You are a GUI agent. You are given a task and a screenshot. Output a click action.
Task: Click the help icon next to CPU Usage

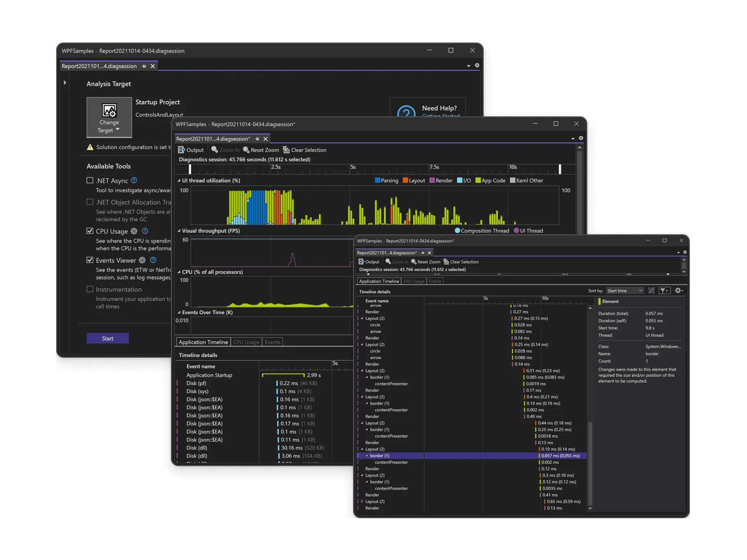coord(145,231)
